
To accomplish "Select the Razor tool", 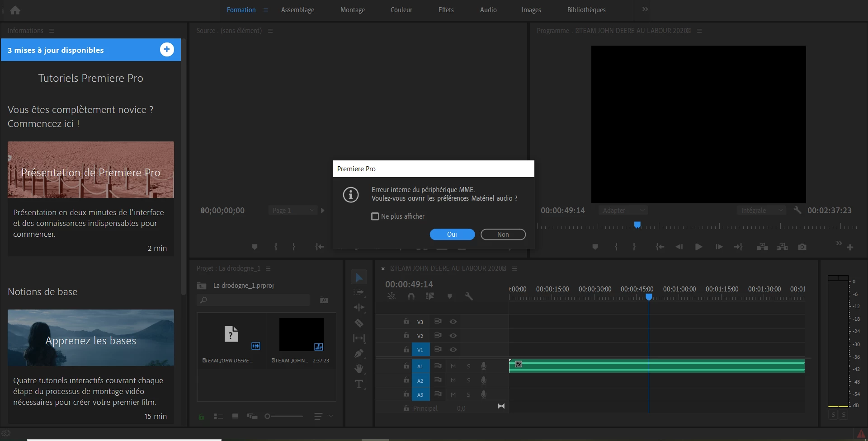I will coord(359,323).
